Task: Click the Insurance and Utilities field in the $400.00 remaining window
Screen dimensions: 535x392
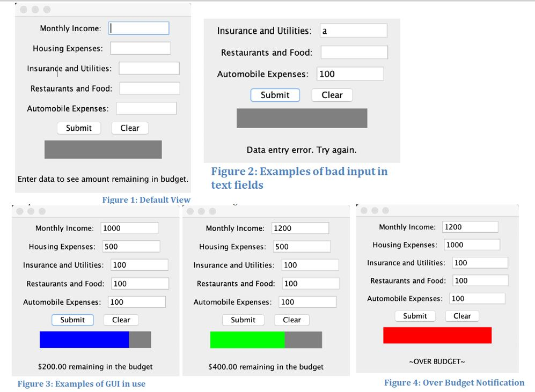Action: 310,265
